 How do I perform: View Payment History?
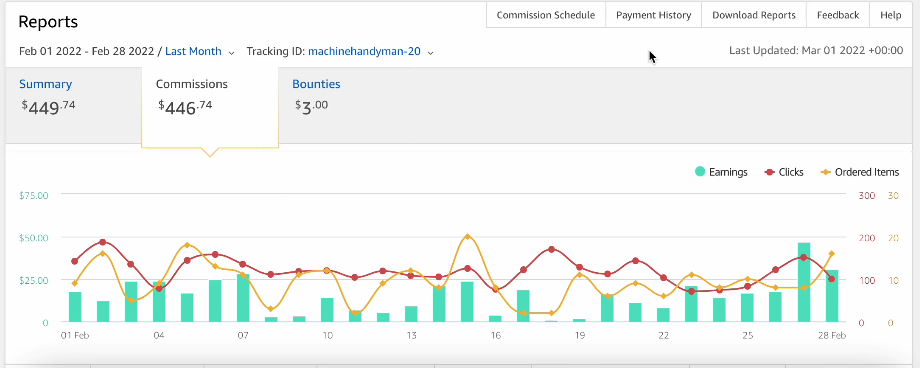tap(653, 15)
